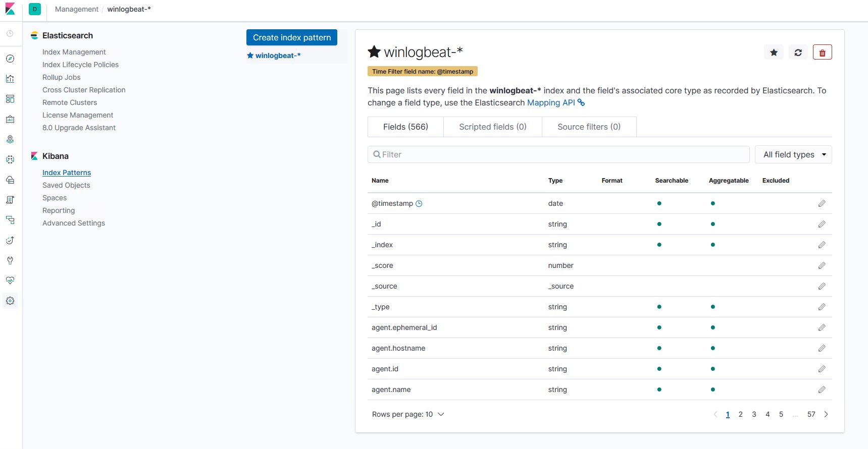Open Machine Learning icon in sidebar

pos(10,159)
